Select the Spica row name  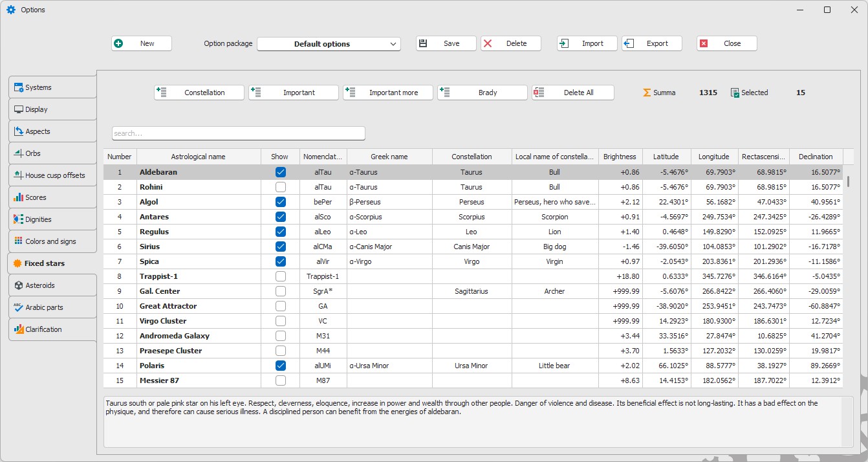pyautogui.click(x=149, y=261)
